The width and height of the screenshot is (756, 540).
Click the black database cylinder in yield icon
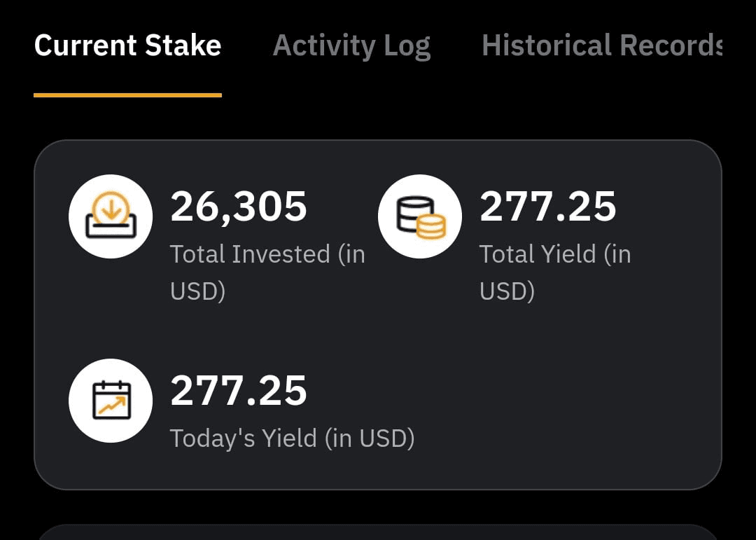tap(413, 214)
